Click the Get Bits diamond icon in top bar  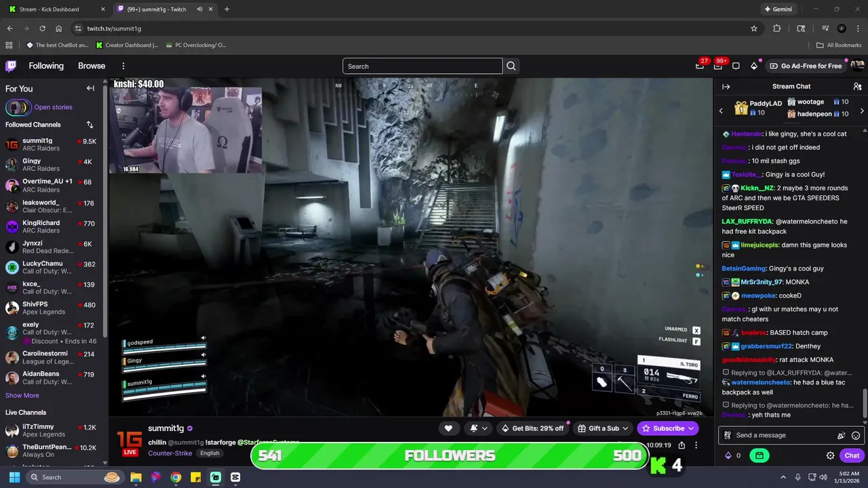point(753,66)
